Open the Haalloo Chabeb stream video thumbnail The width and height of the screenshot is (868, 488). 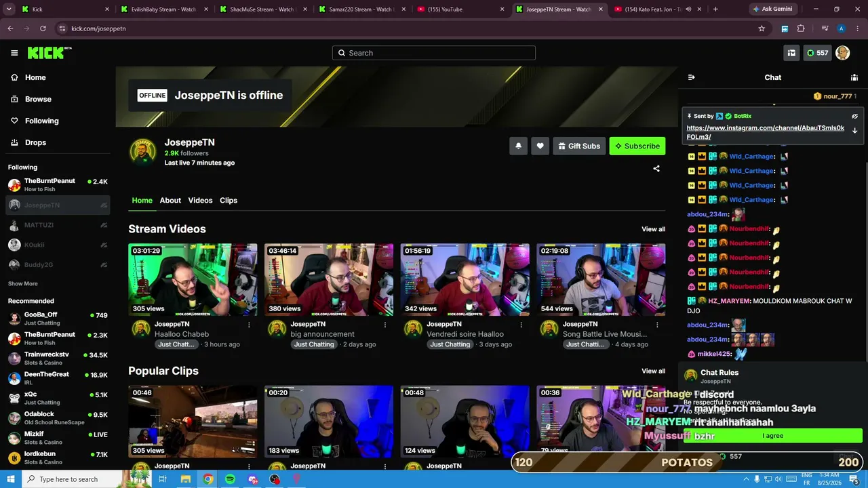[193, 279]
